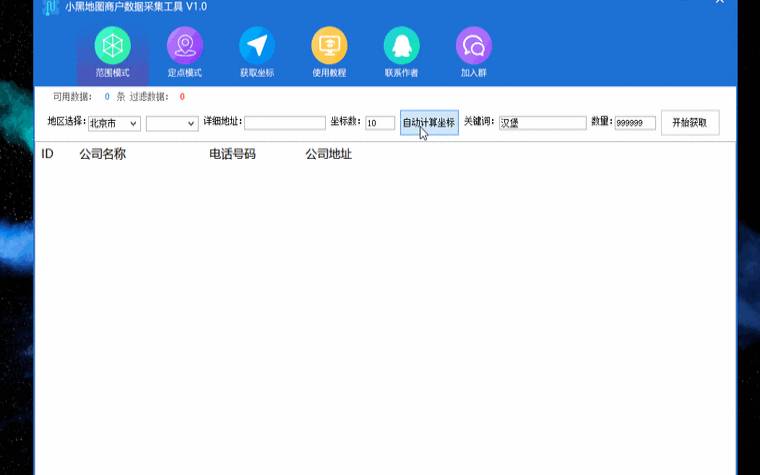
Task: Open the 使用教程 tutorial icon
Action: [x=329, y=52]
